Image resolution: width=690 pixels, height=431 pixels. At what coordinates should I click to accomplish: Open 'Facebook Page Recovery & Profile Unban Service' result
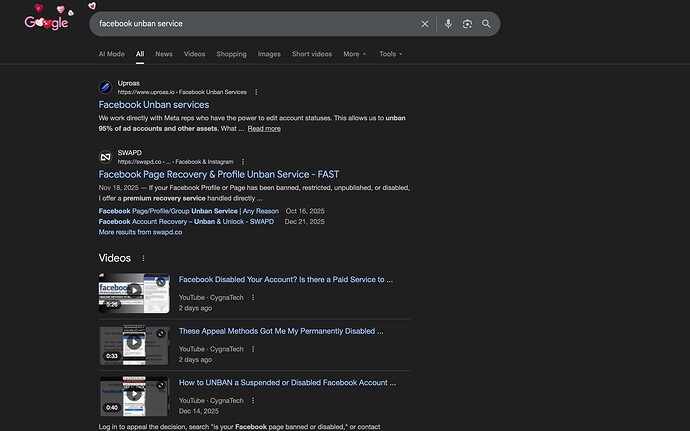(219, 174)
